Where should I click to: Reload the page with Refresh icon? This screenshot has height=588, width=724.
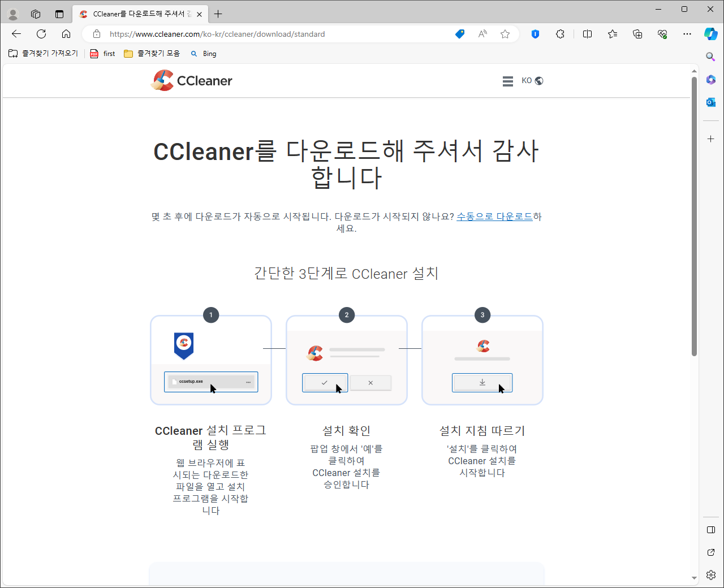41,34
